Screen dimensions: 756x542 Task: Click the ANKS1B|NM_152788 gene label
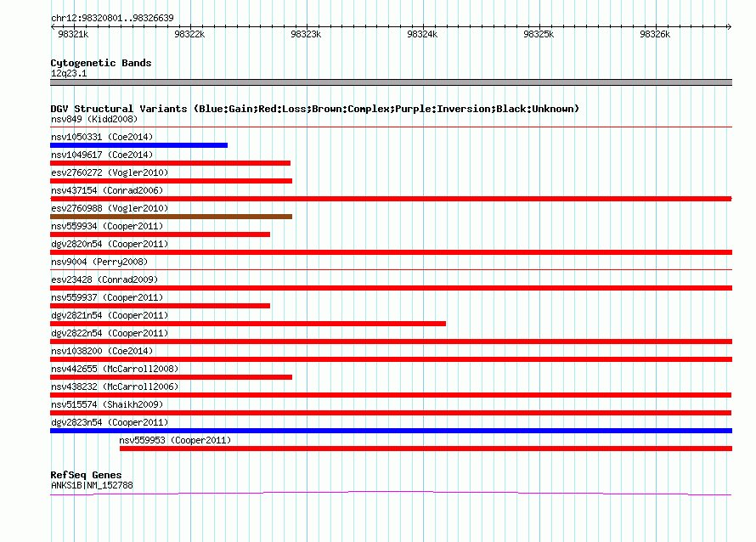tap(92, 486)
